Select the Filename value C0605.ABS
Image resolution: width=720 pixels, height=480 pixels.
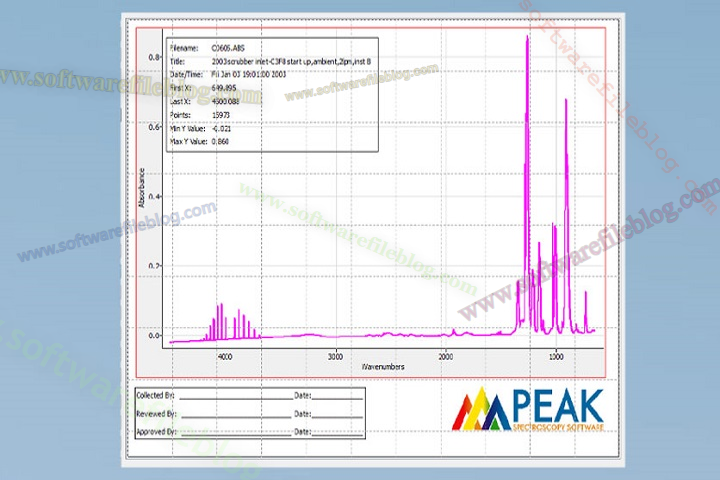coord(227,47)
